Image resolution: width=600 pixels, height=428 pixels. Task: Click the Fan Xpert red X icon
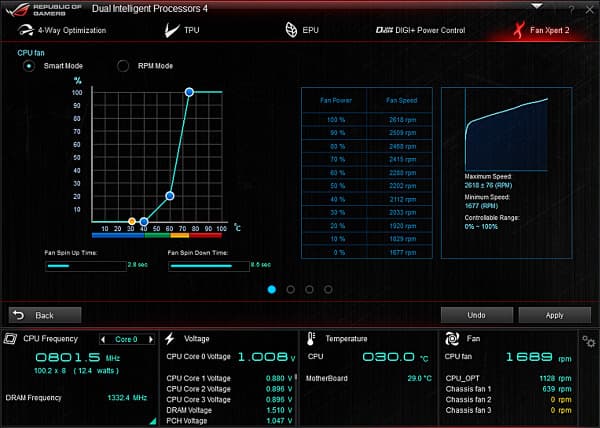(x=519, y=30)
